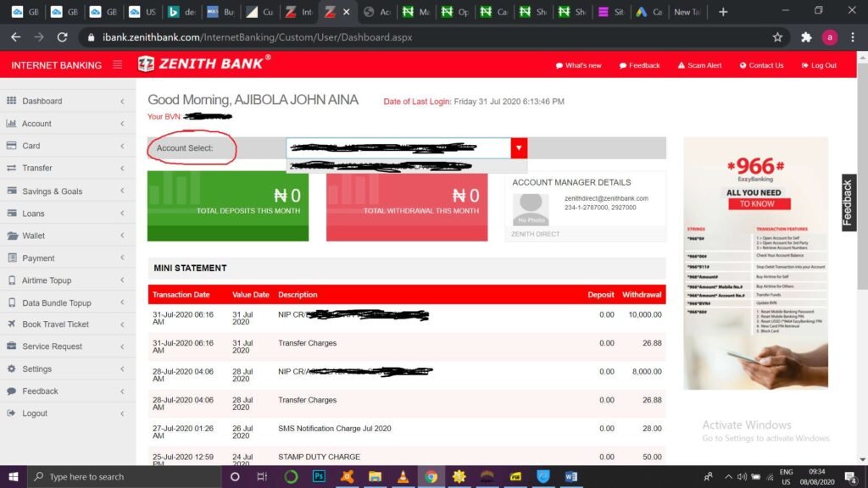Expand the Savings & Goals sidebar entry
The image size is (868, 488).
pos(51,191)
